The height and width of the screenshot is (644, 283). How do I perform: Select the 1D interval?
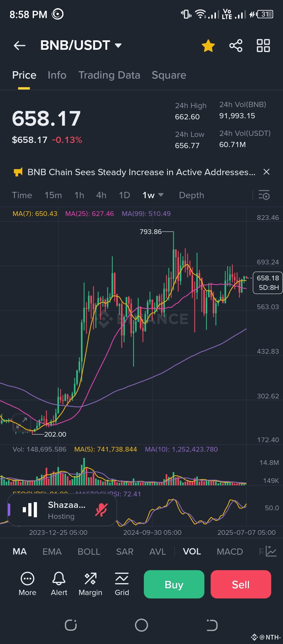pos(124,195)
